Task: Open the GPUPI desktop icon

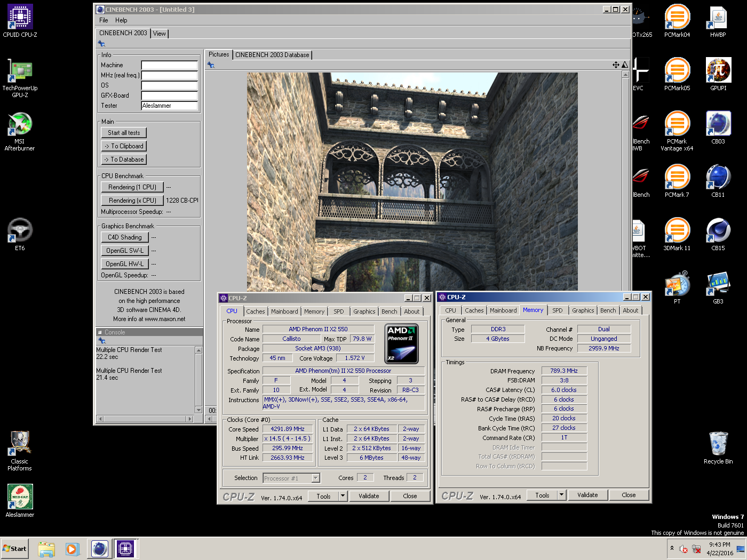Action: click(718, 74)
